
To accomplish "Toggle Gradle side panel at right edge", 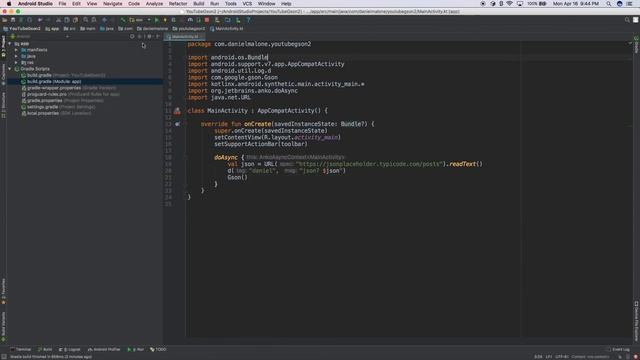I will 636,45.
